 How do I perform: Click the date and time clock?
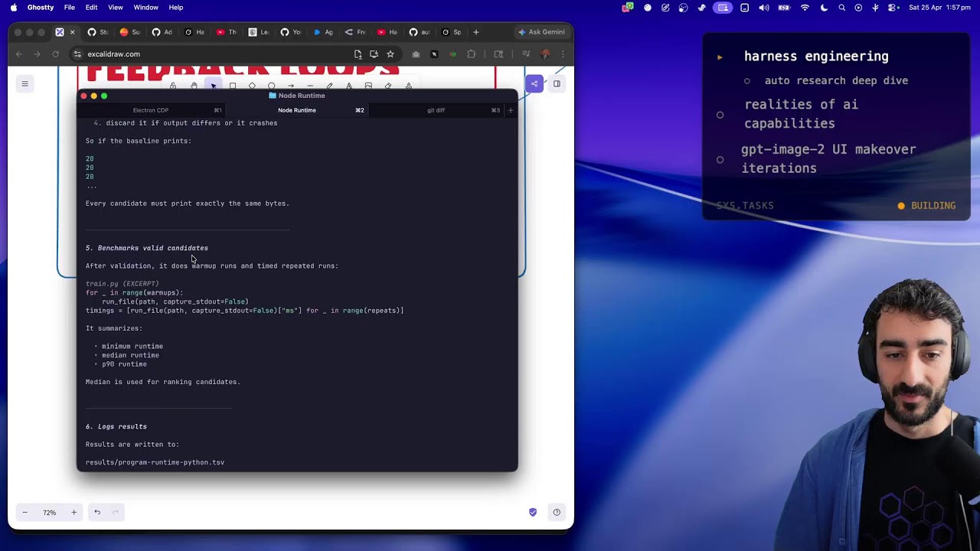pos(939,8)
